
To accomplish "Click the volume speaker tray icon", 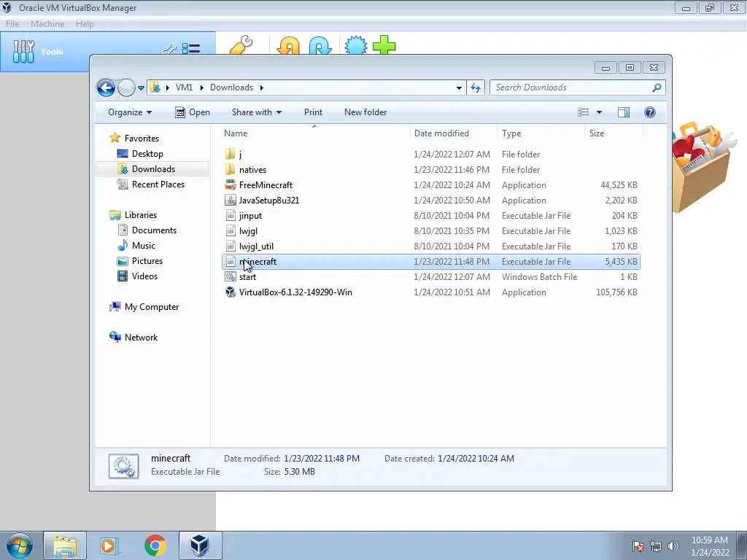I will (673, 546).
